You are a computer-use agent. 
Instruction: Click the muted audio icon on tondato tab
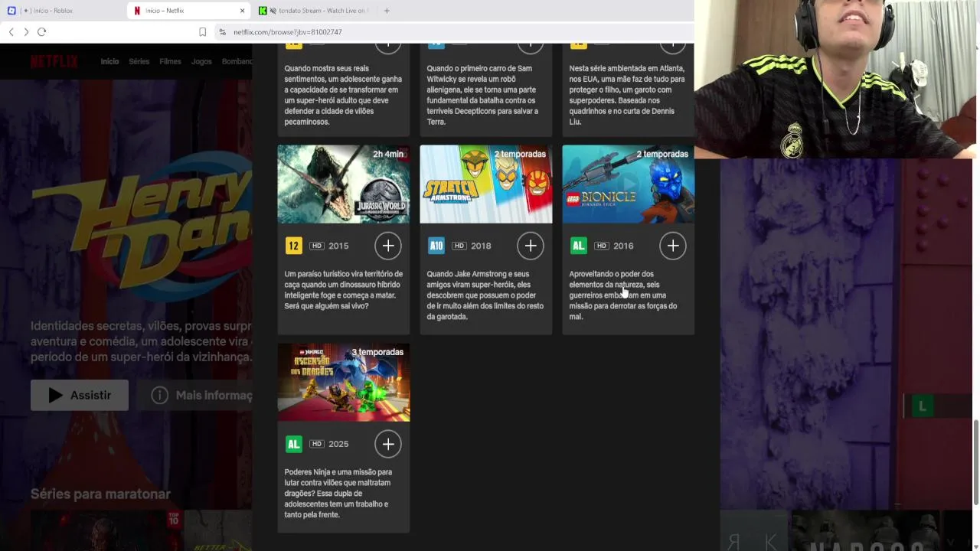[x=273, y=11]
